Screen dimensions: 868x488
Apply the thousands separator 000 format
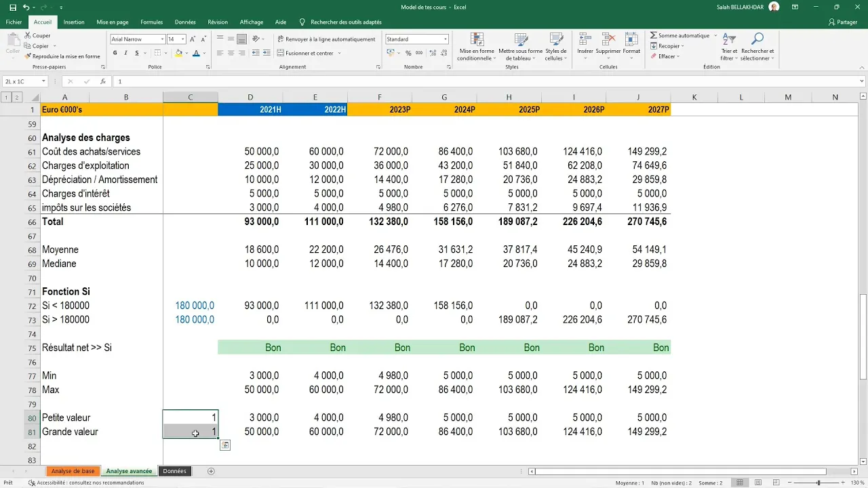(419, 53)
